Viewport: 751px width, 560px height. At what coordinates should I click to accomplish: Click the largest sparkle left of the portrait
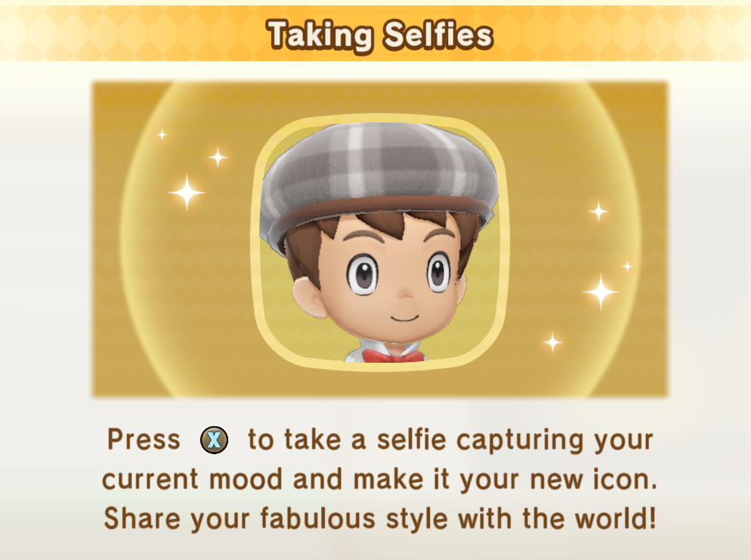[x=187, y=193]
